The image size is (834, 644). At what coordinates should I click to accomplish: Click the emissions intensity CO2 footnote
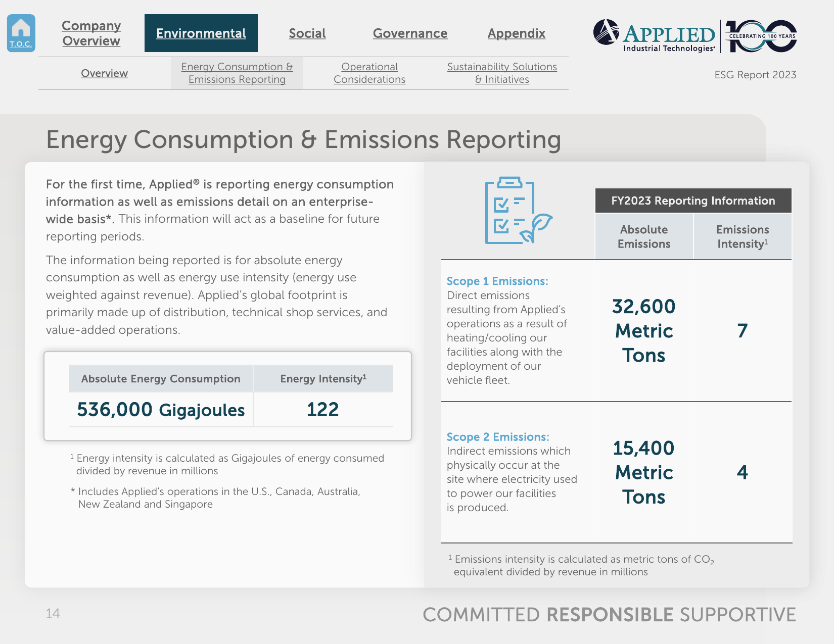click(581, 565)
